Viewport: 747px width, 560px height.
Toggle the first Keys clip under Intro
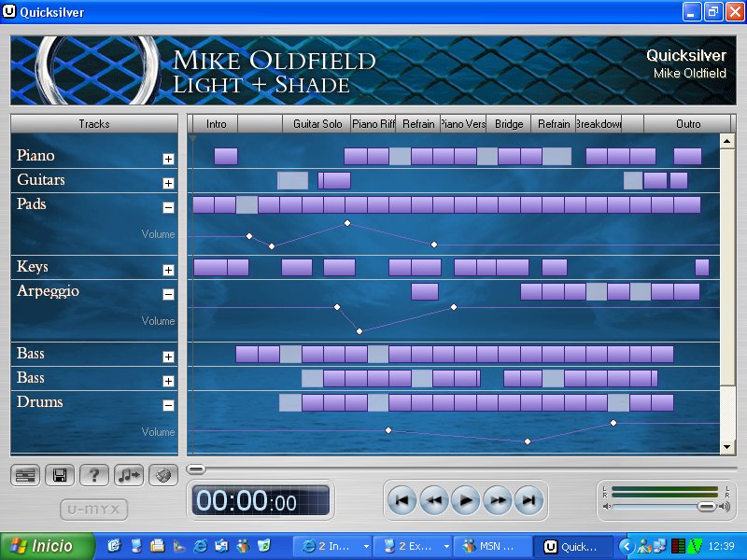211,267
